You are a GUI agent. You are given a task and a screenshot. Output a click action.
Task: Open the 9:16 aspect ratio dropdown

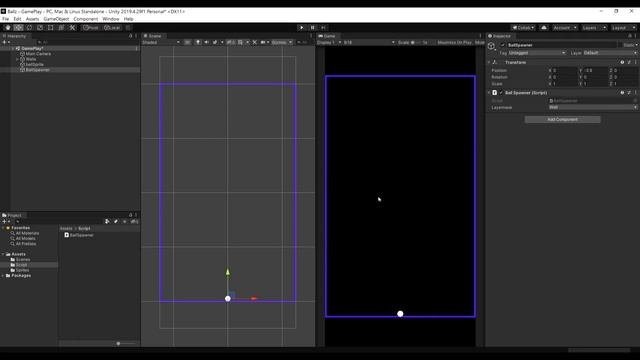369,42
